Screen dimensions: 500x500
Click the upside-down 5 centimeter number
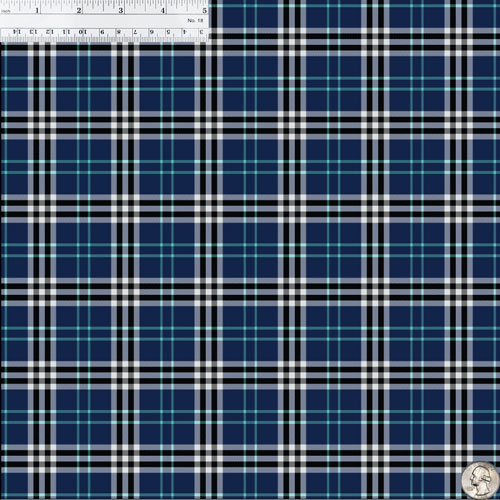click(x=168, y=32)
